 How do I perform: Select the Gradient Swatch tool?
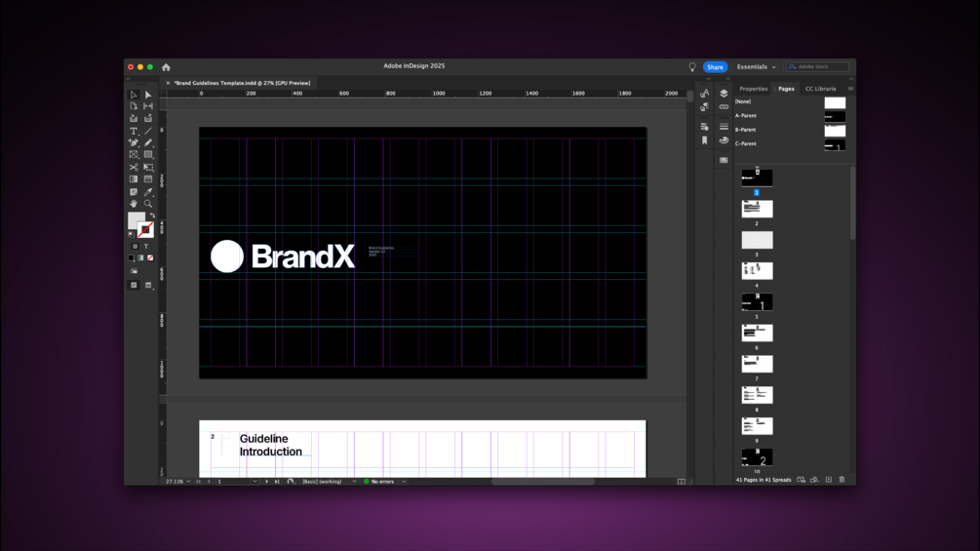click(134, 179)
